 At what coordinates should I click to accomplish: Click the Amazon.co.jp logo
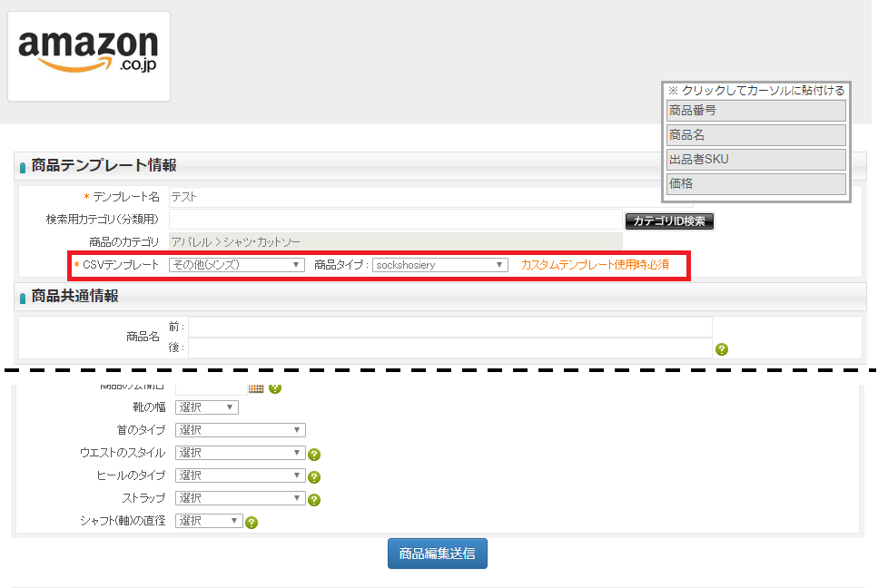pyautogui.click(x=88, y=56)
